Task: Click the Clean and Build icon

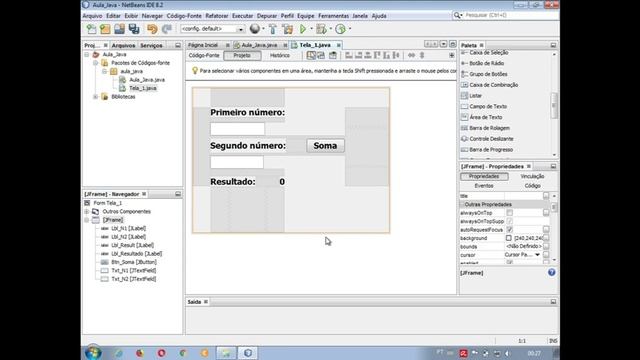Action: [287, 29]
